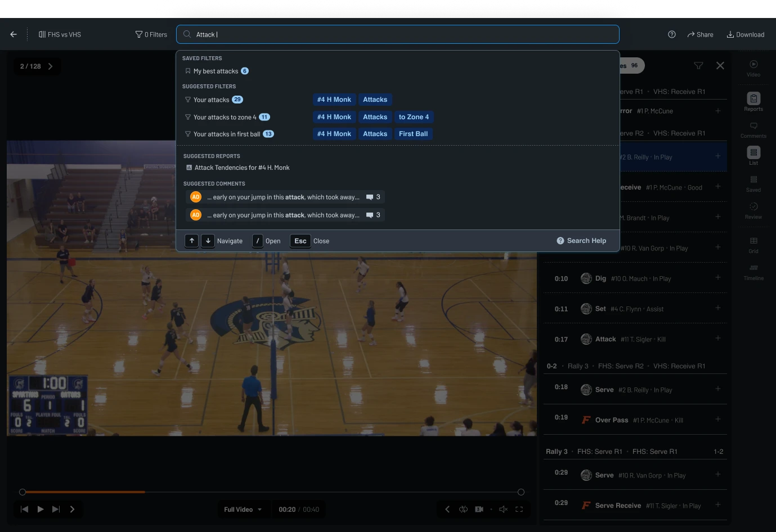Skip to next clip
The width and height of the screenshot is (776, 532).
click(x=56, y=509)
